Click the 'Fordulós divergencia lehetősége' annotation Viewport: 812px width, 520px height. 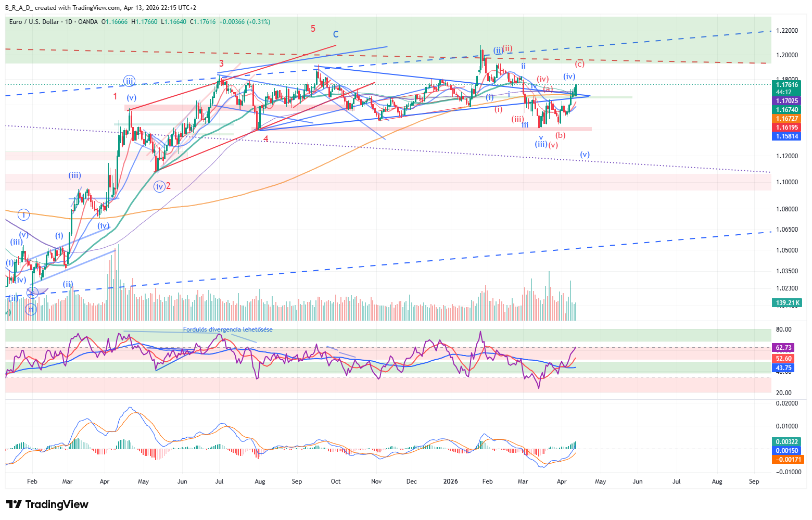[227, 329]
